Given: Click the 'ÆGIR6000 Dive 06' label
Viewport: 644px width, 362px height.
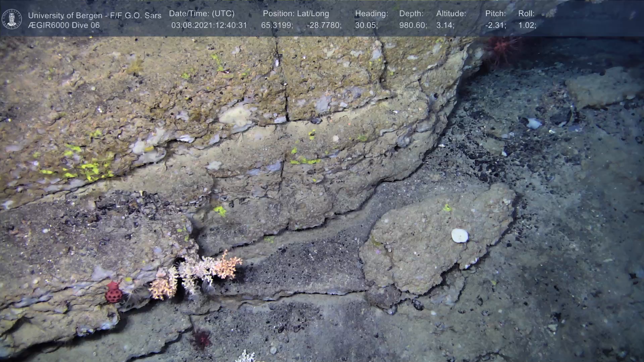Looking at the screenshot, I should pyautogui.click(x=64, y=25).
